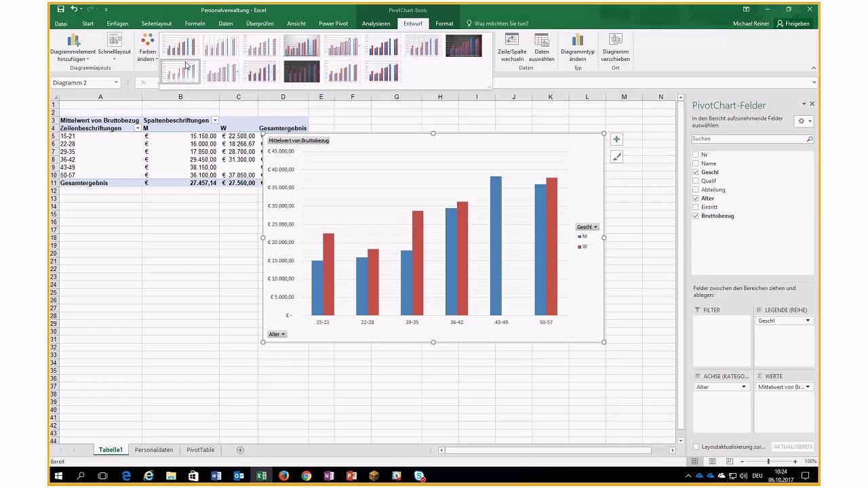Open Alter axis field button on chart
The height and width of the screenshot is (488, 868).
[x=277, y=334]
